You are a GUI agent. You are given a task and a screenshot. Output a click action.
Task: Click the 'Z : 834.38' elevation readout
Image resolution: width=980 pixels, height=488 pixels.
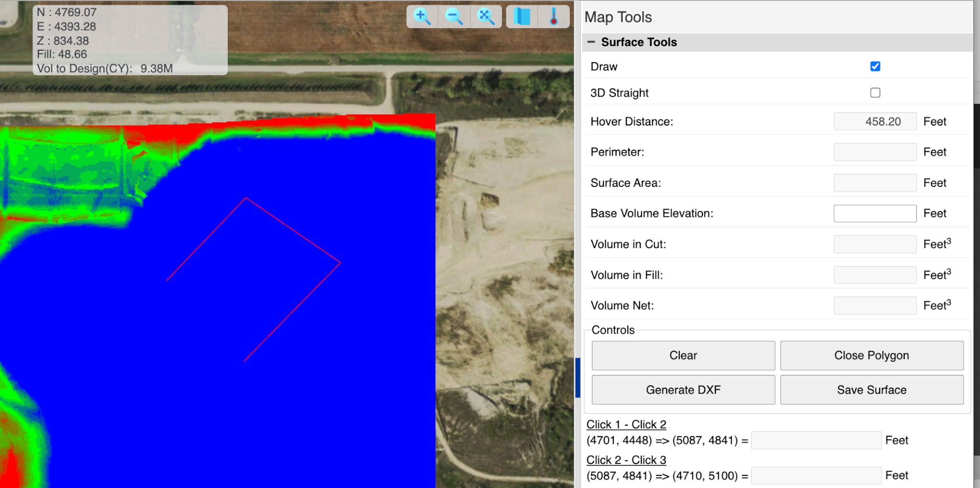tap(63, 41)
